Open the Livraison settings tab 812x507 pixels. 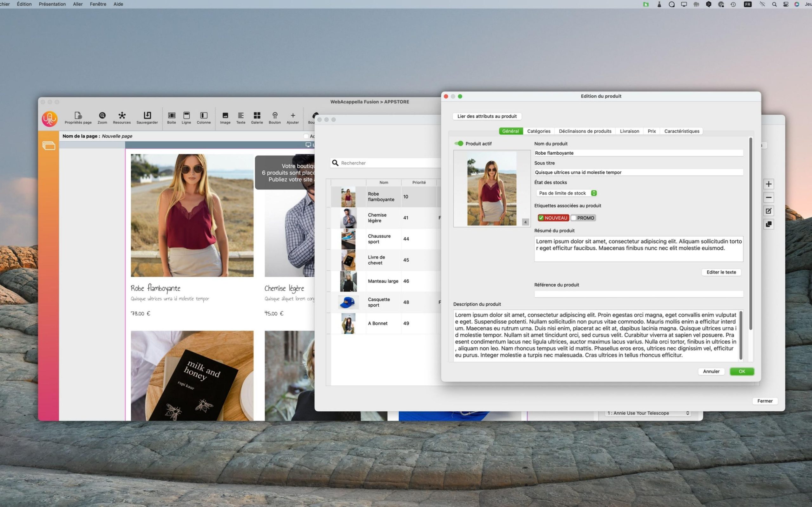[x=629, y=131]
